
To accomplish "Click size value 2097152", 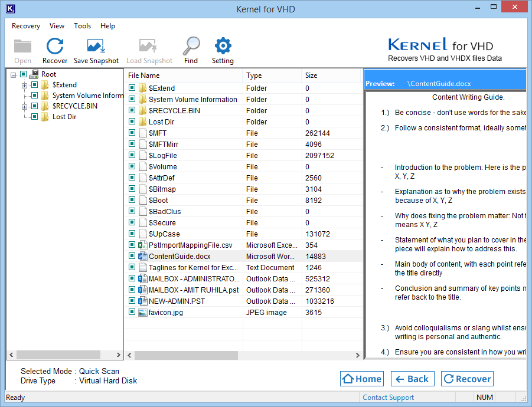I will coord(319,156).
